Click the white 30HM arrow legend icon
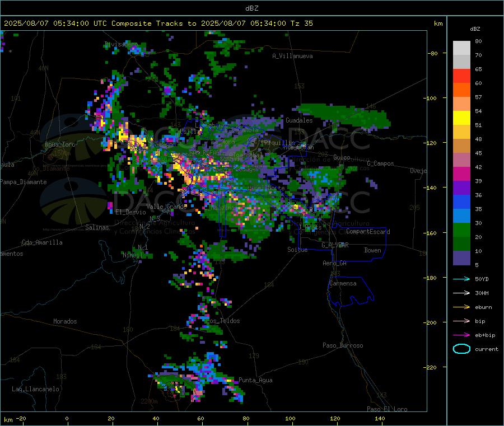The height and width of the screenshot is (426, 504). click(461, 293)
